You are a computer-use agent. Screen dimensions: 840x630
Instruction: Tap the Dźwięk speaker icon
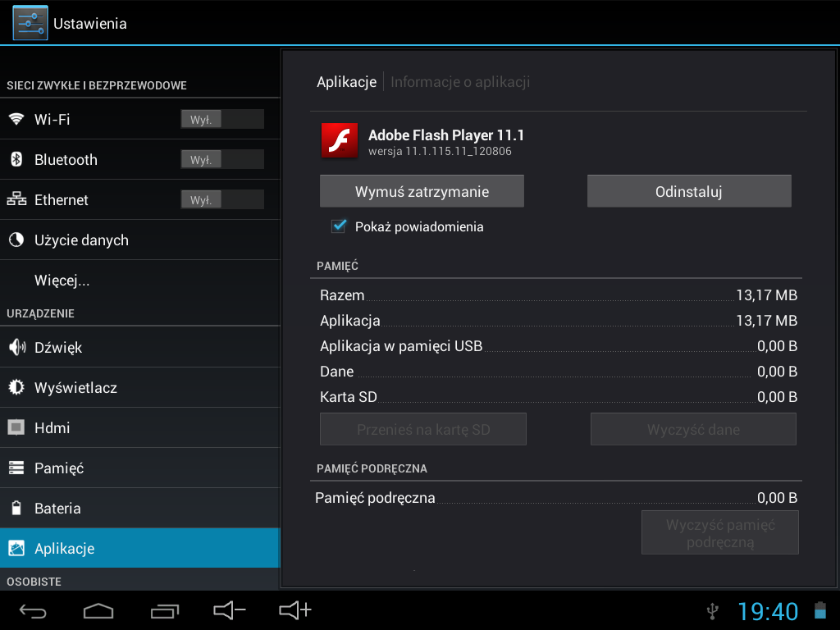(16, 347)
